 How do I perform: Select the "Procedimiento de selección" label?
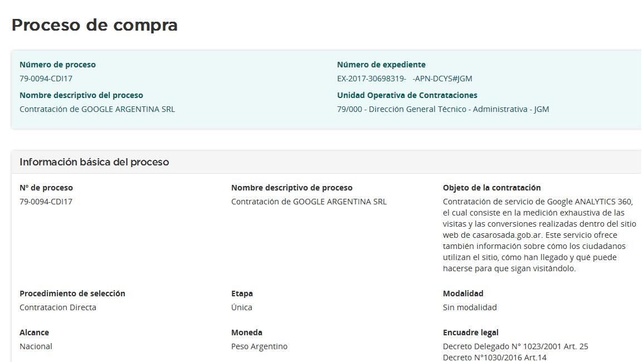coord(72,293)
